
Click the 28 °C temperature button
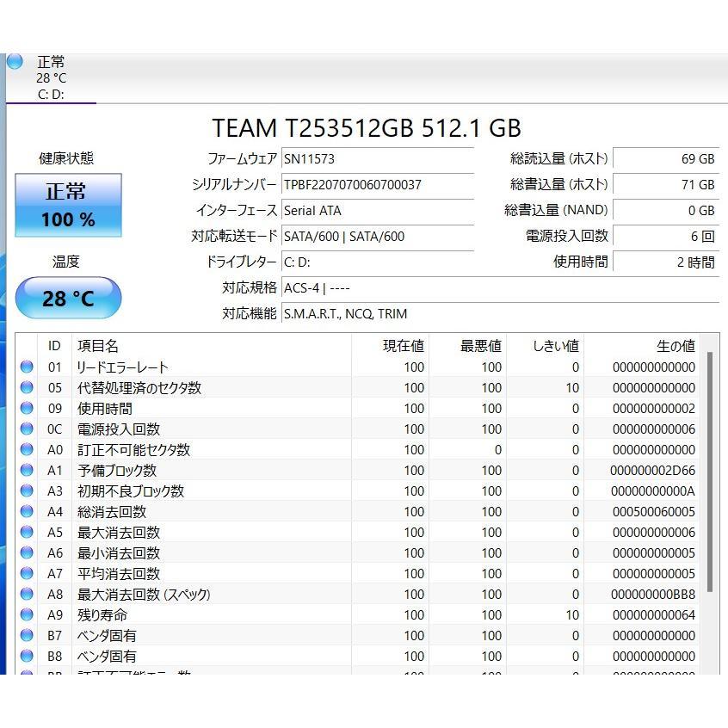(x=68, y=298)
